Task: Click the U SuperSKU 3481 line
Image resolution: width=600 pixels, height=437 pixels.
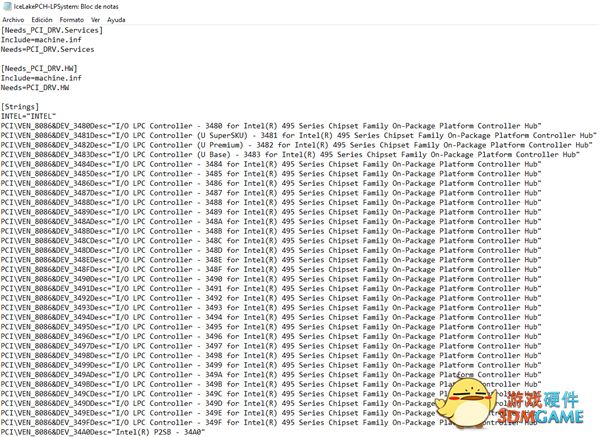Action: (299, 135)
